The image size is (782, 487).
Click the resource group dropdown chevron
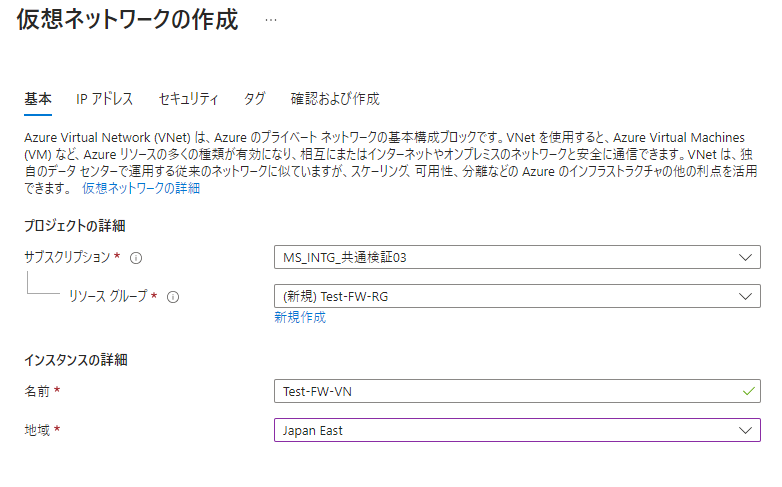pos(744,297)
